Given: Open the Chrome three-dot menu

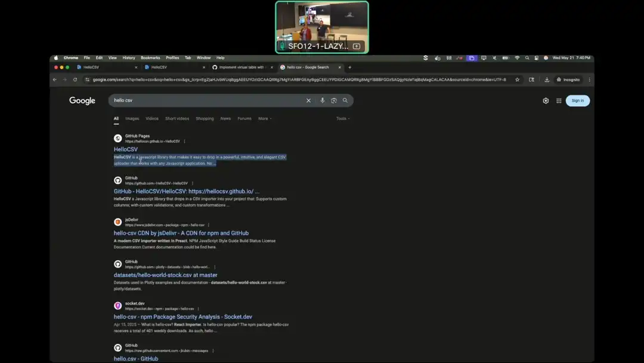Looking at the screenshot, I should [589, 80].
